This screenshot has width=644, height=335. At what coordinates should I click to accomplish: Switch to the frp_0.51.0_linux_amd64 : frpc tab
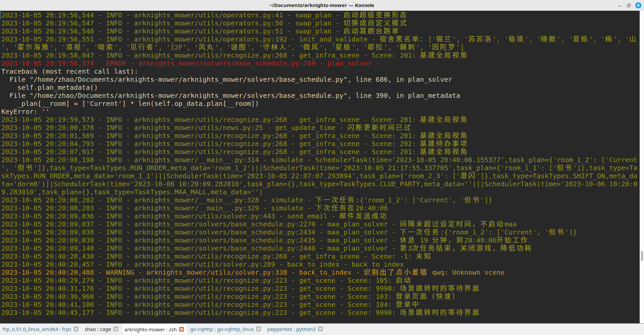37,329
